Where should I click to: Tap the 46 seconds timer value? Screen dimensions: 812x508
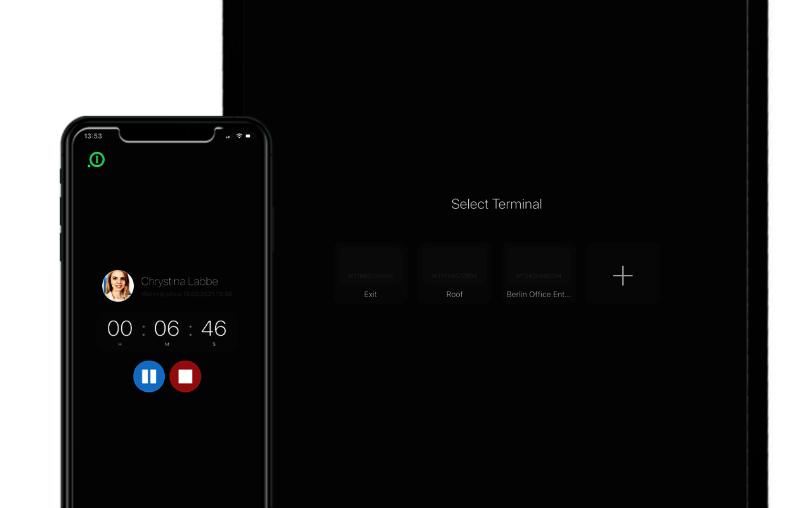(214, 328)
